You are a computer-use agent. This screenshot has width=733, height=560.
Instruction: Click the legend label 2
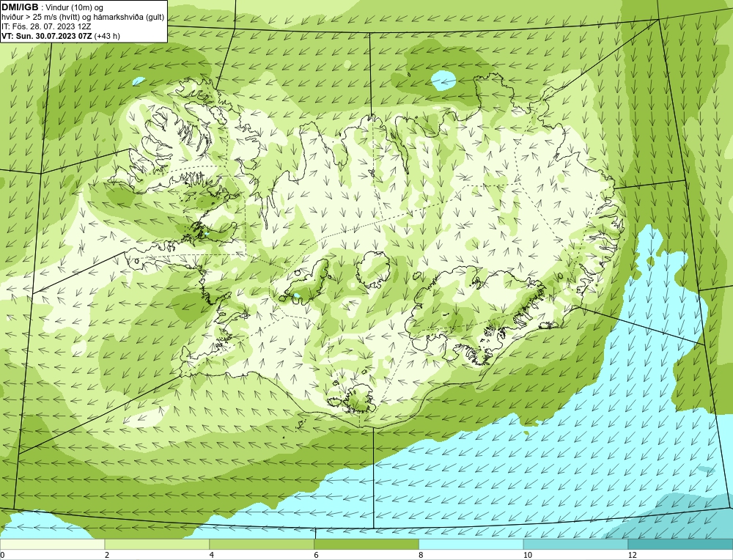point(107,555)
